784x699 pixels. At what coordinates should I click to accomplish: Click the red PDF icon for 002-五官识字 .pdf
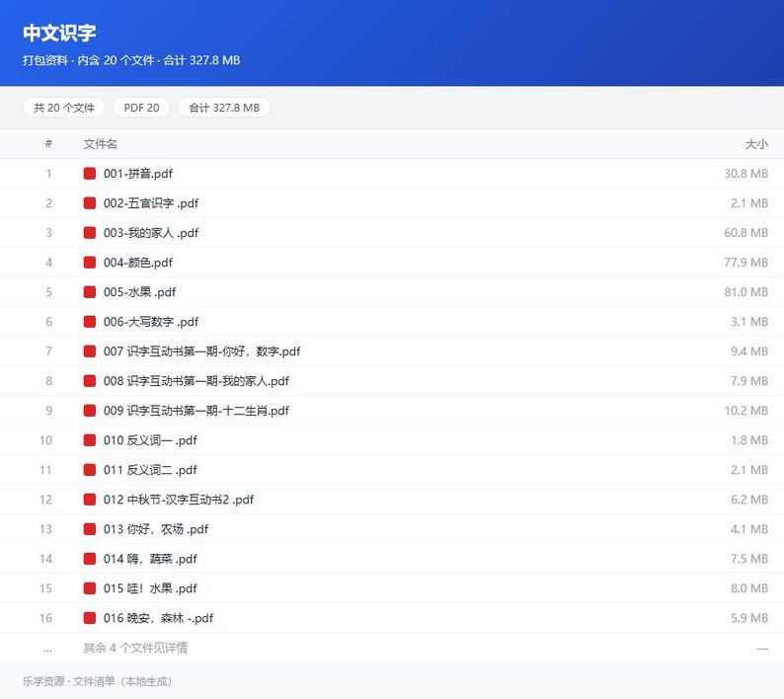point(90,203)
